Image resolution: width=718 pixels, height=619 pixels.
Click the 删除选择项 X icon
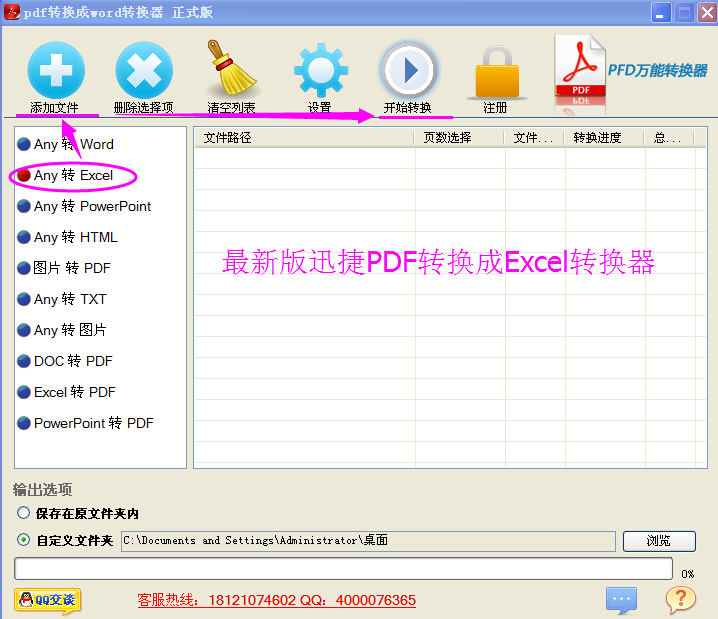click(x=144, y=70)
